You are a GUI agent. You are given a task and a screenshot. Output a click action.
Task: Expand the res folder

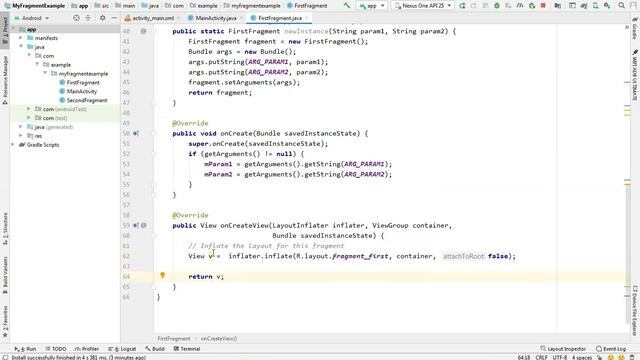pos(21,136)
